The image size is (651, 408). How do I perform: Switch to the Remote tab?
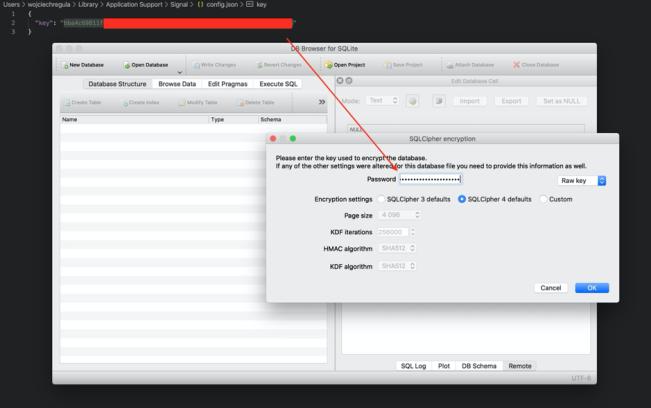click(520, 366)
